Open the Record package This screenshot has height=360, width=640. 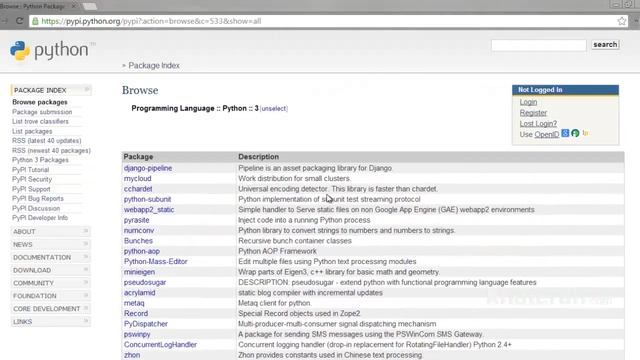136,313
